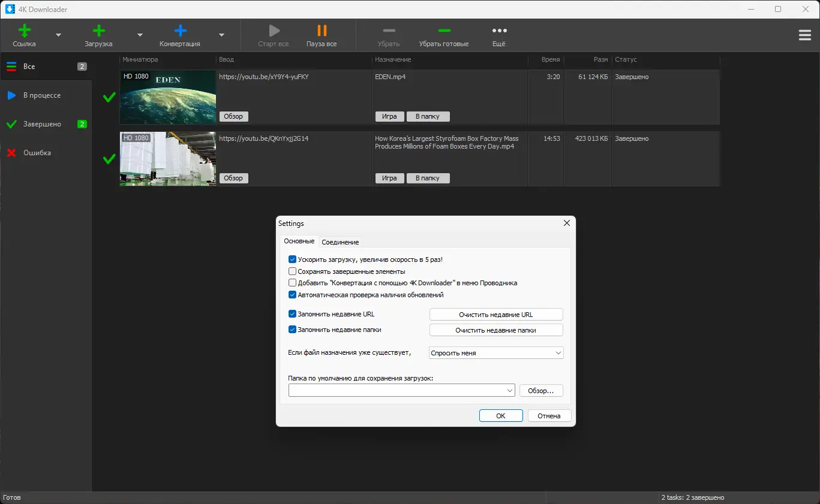Click the EDEN video thumbnail
Viewport: 820px width, 504px height.
point(168,97)
